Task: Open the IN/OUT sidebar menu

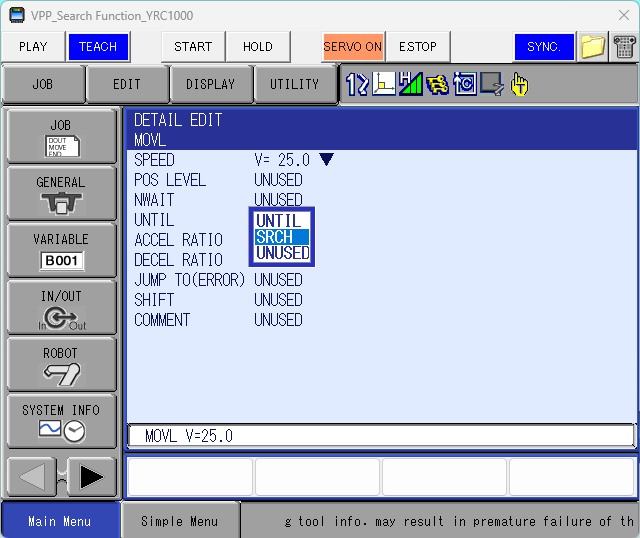Action: pos(61,307)
